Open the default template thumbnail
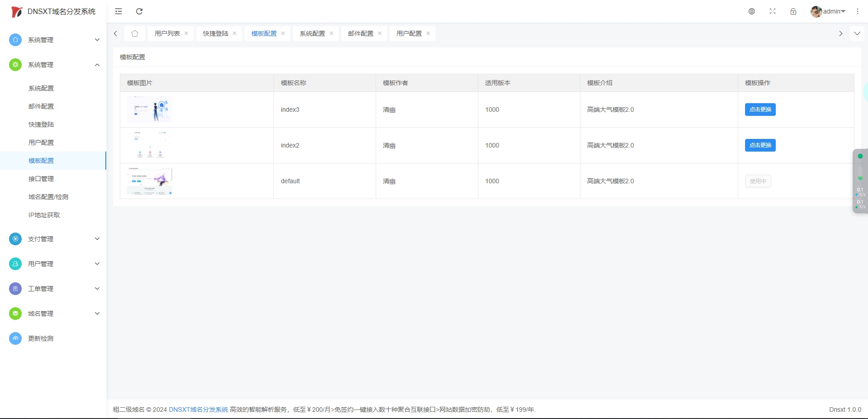Viewport: 868px width, 419px height. (150, 181)
